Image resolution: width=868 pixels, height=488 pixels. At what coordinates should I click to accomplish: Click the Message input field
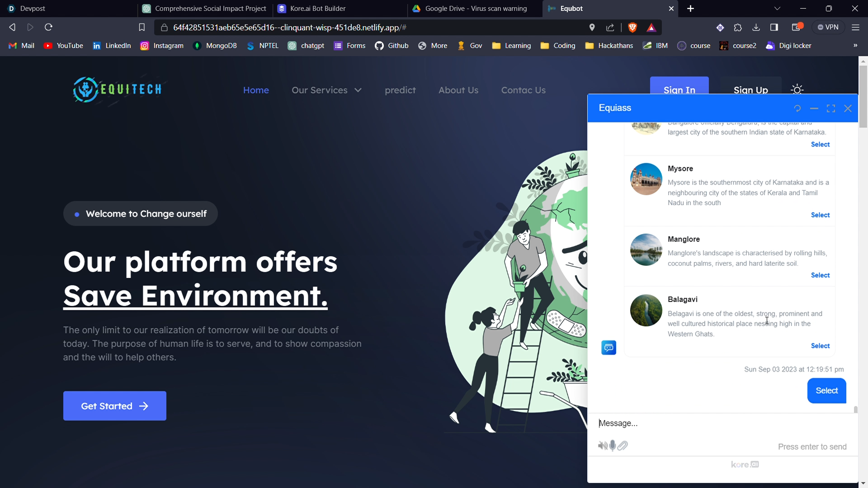723,423
